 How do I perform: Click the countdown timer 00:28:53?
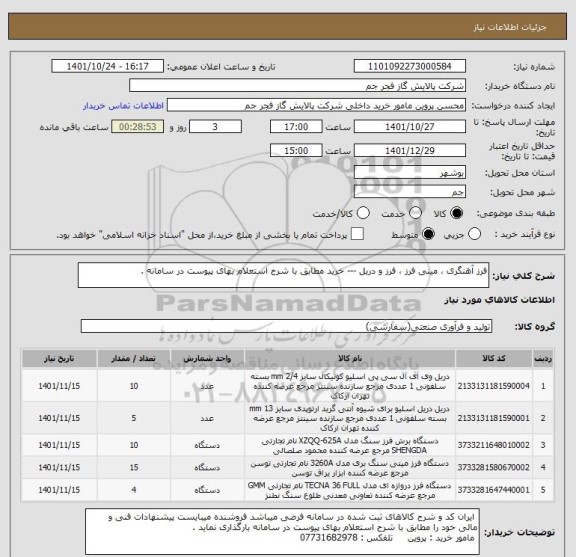tap(137, 127)
